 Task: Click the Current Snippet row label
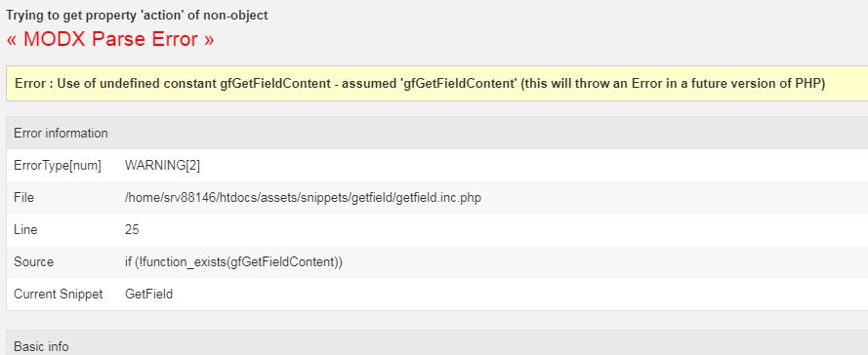click(x=59, y=294)
